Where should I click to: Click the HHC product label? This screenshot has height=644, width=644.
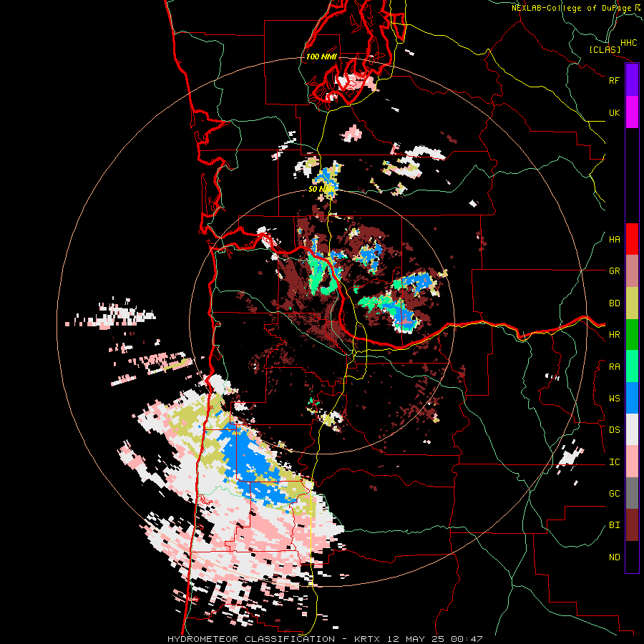click(x=628, y=43)
